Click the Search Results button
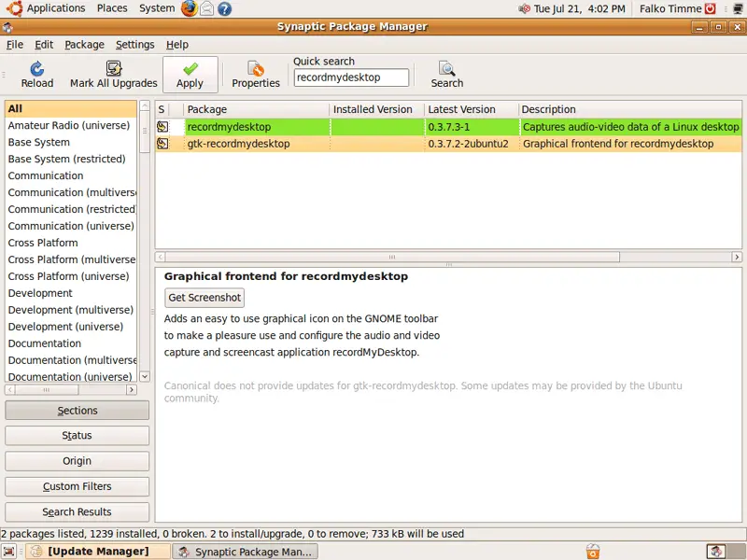 (78, 511)
